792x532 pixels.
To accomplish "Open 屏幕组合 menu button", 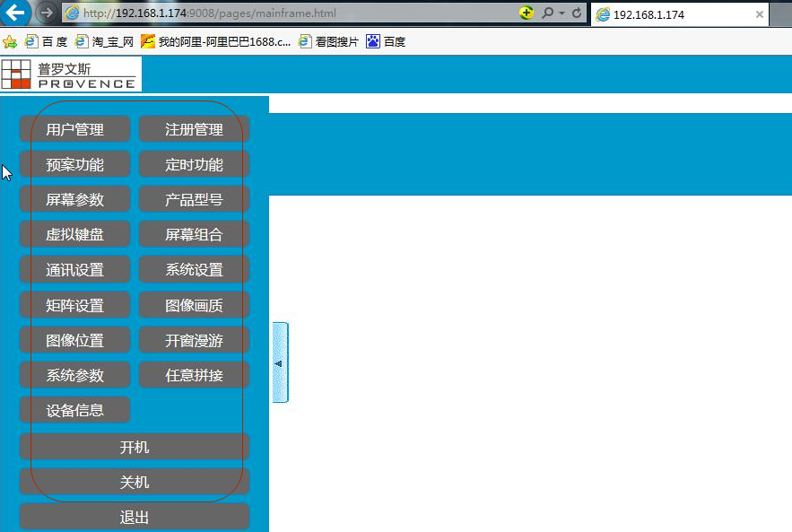I will (194, 234).
